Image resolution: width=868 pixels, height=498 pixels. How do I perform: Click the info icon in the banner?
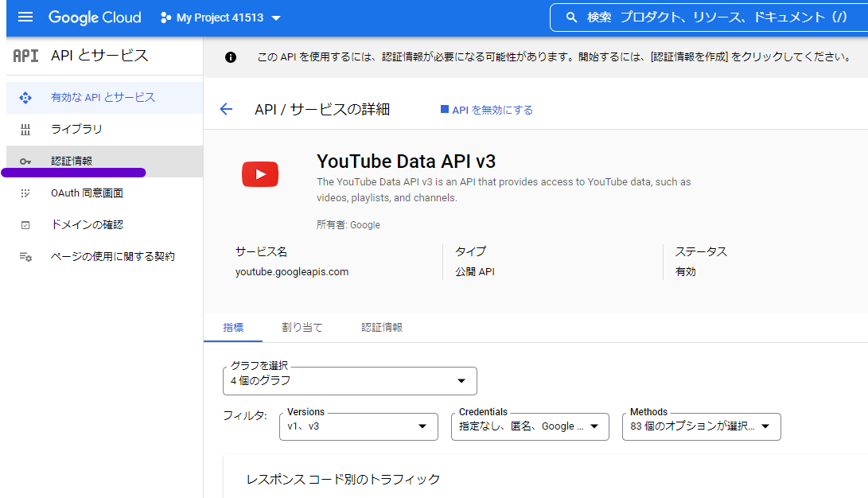pyautogui.click(x=230, y=56)
